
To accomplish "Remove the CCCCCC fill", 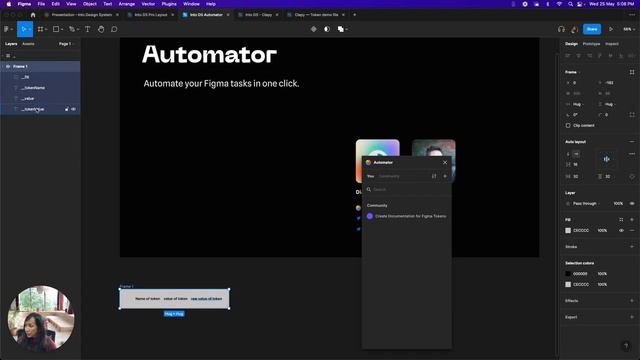I will pyautogui.click(x=632, y=231).
